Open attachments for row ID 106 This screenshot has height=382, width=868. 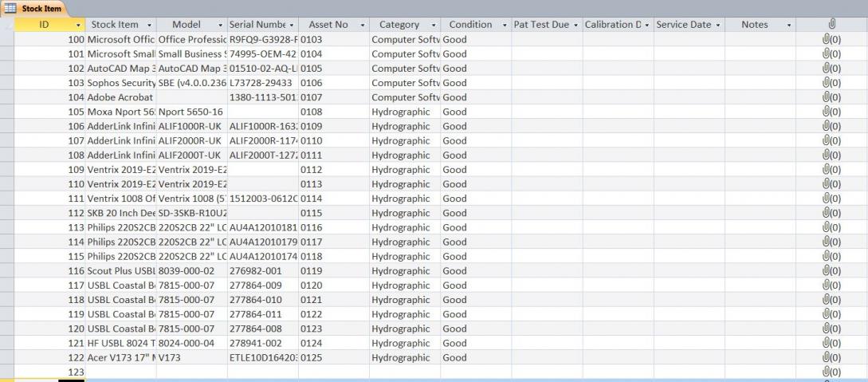(831, 126)
